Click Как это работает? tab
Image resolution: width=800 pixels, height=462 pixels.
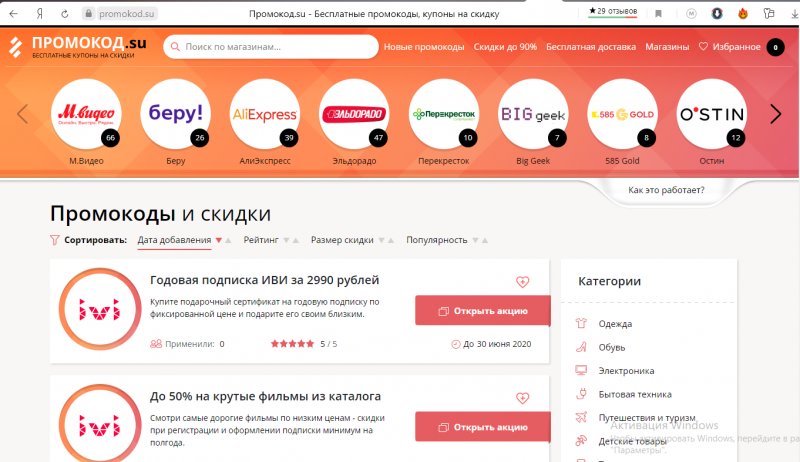(x=666, y=190)
